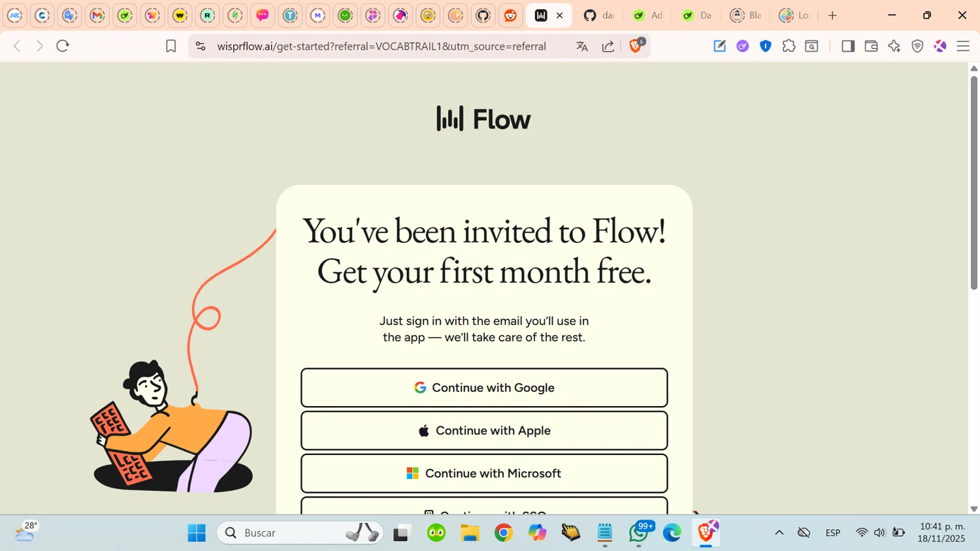Image resolution: width=980 pixels, height=551 pixels.
Task: Open the browser hamburger menu
Action: [963, 46]
